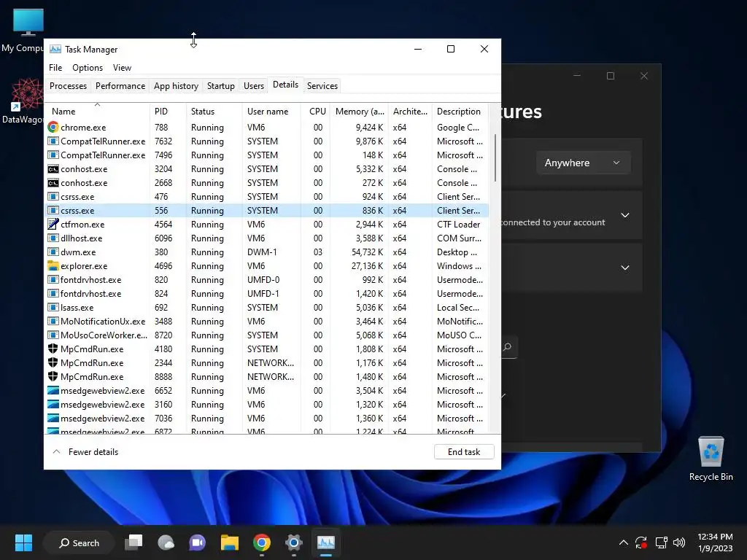Show hidden system tray icons
Viewport: 747px width, 560px height.
point(623,542)
